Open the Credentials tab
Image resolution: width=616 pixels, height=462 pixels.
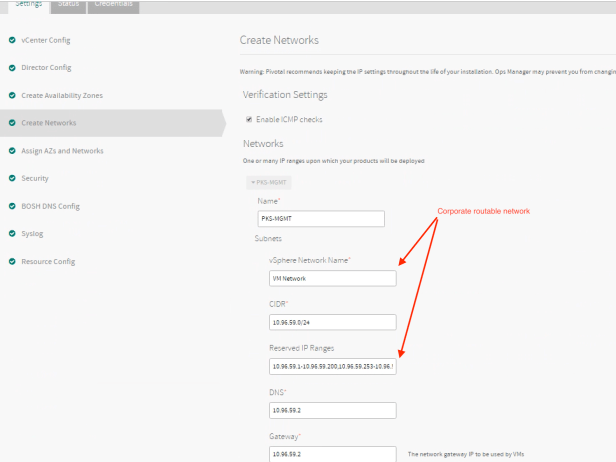pyautogui.click(x=113, y=5)
